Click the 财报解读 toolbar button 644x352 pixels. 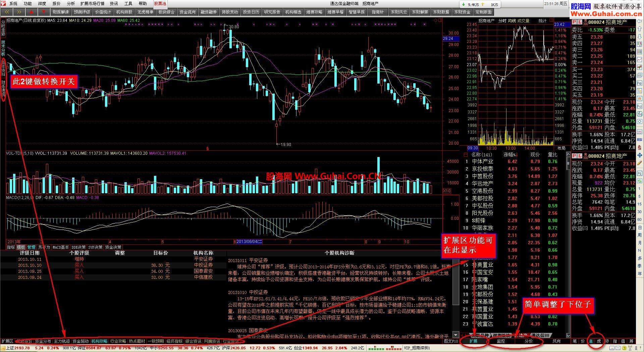61,12
